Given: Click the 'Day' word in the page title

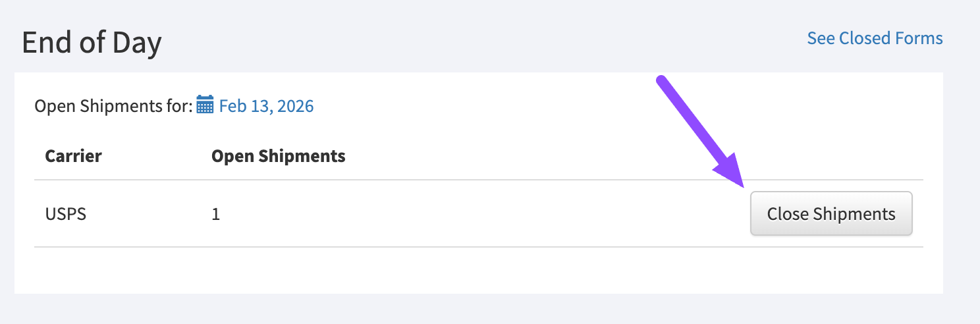Looking at the screenshot, I should pyautogui.click(x=136, y=43).
